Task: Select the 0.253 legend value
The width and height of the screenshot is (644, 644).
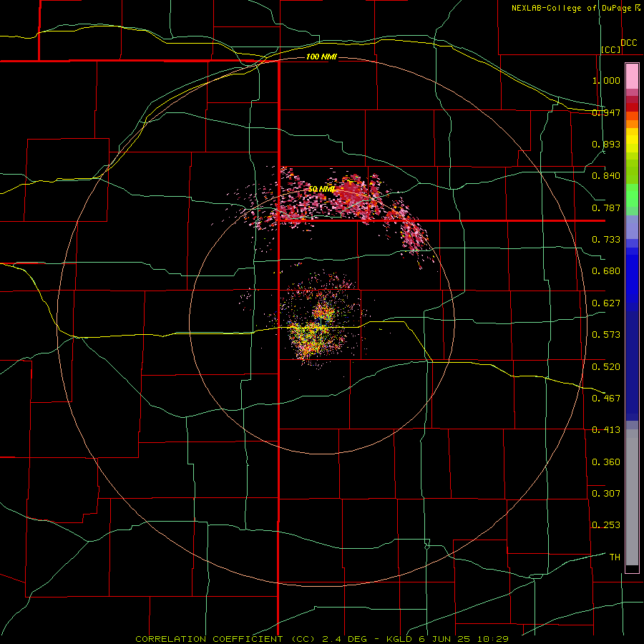Action: tap(606, 525)
